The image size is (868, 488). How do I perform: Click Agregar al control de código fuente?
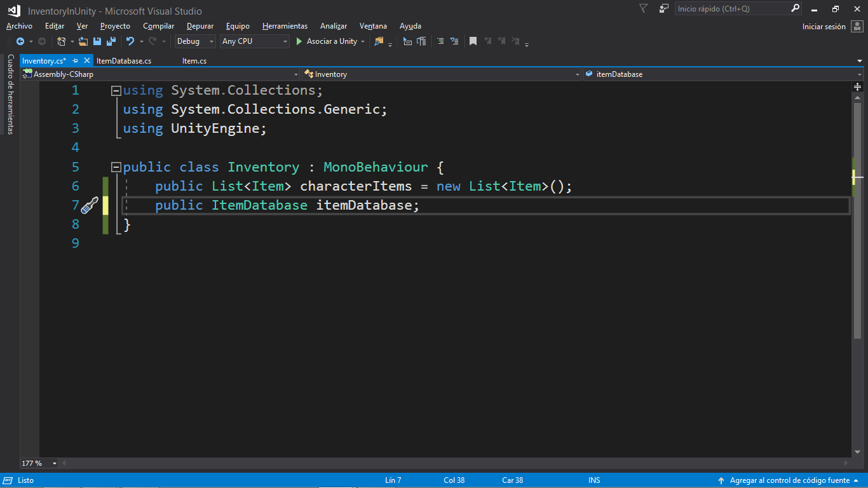pyautogui.click(x=789, y=481)
